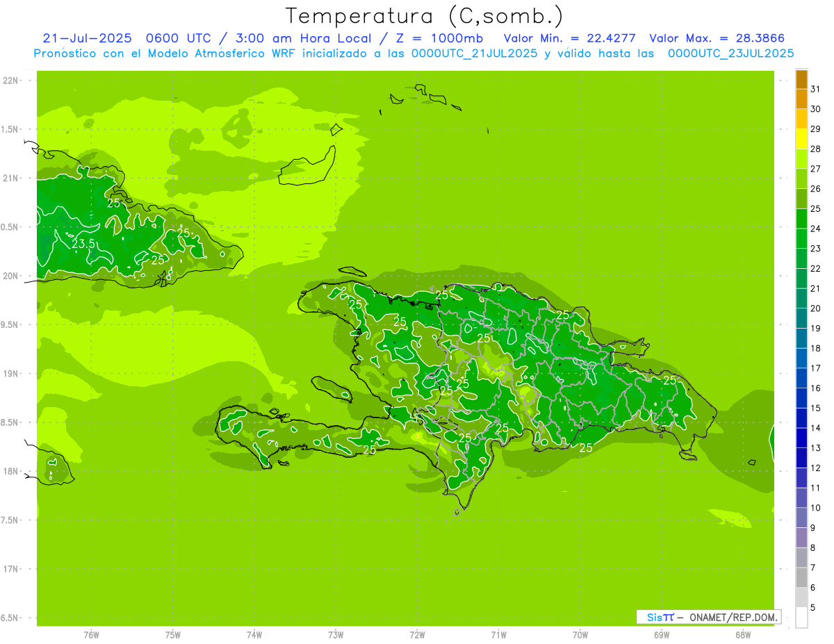Click the title "Temperatura (C,somb.)"

(x=424, y=16)
